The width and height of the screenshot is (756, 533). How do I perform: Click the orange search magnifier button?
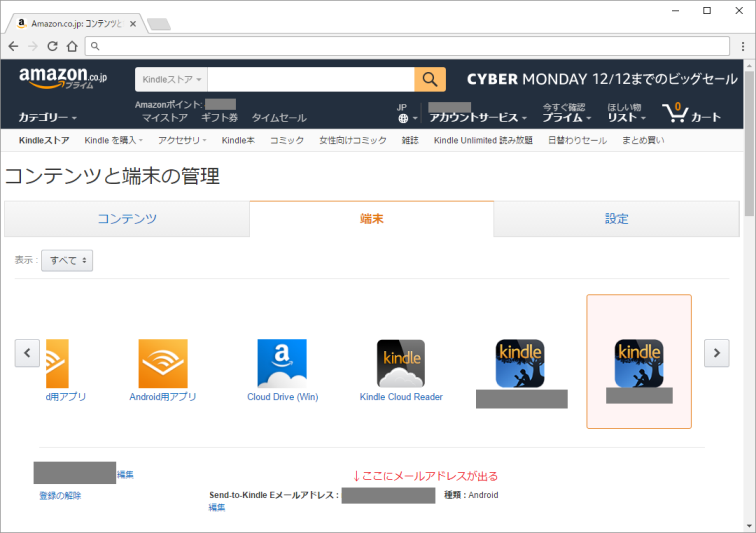click(x=430, y=79)
